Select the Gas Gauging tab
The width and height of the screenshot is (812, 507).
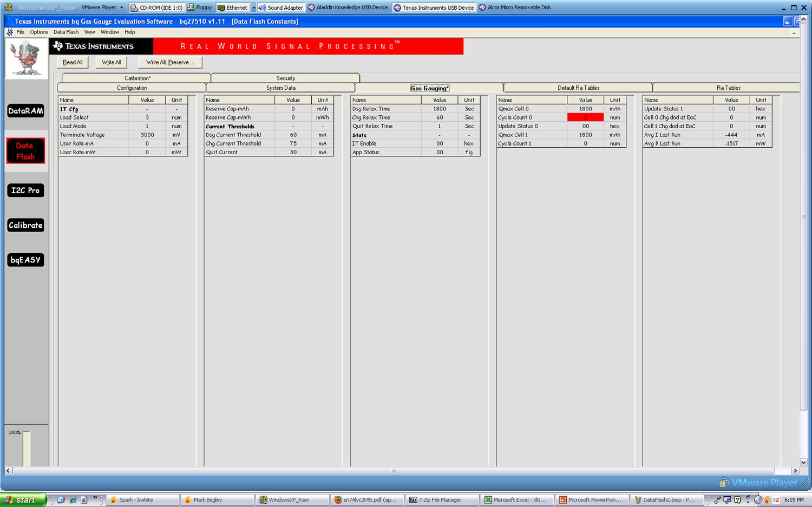(x=429, y=88)
